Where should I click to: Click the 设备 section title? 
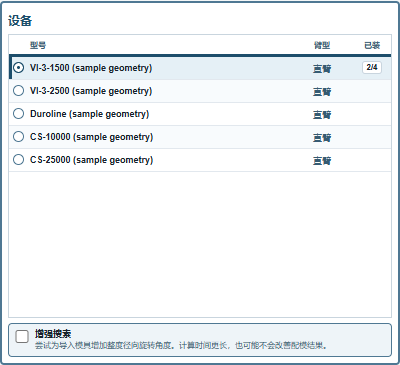click(20, 21)
